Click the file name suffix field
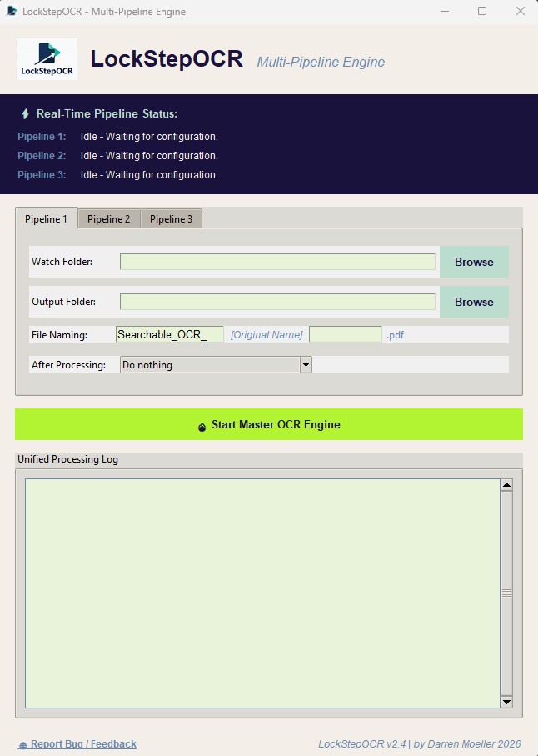This screenshot has height=756, width=538. coord(346,334)
